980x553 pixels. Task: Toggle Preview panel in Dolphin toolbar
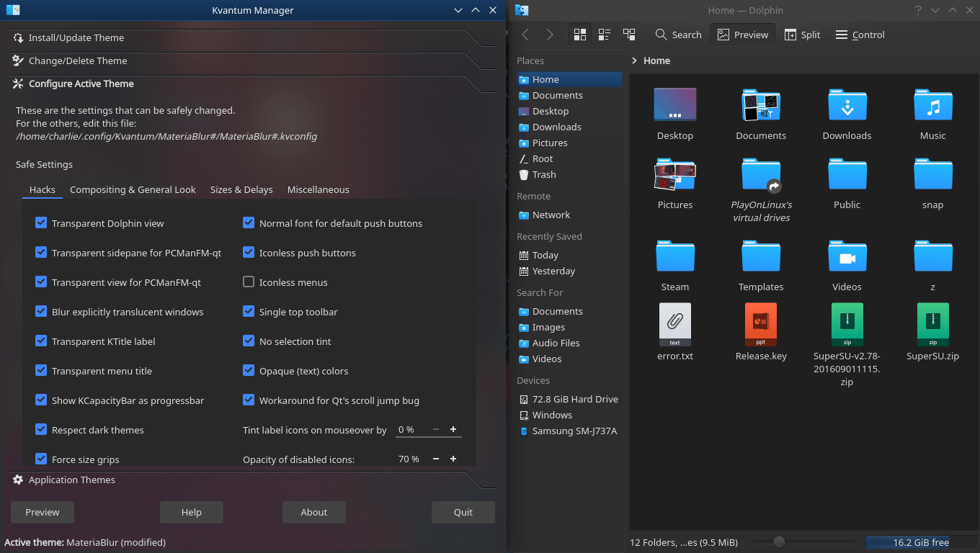point(743,35)
